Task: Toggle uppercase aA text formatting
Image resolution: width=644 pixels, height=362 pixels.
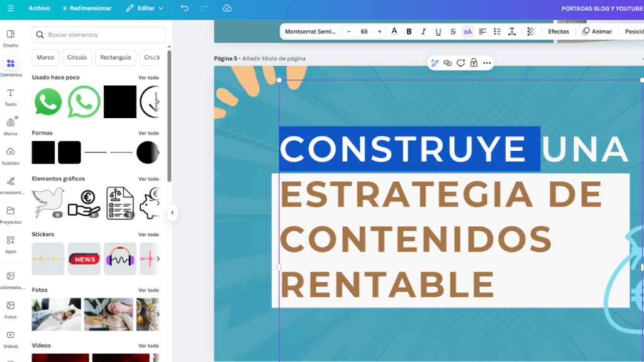Action: [467, 31]
